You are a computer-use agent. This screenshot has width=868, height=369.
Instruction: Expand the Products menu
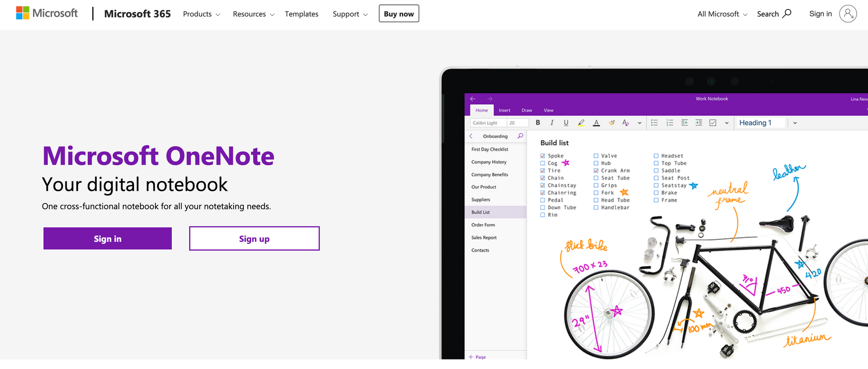[x=201, y=14]
